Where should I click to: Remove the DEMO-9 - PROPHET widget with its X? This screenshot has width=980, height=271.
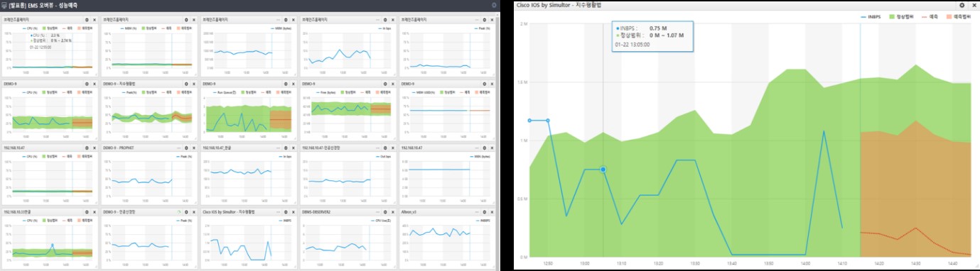(193, 148)
